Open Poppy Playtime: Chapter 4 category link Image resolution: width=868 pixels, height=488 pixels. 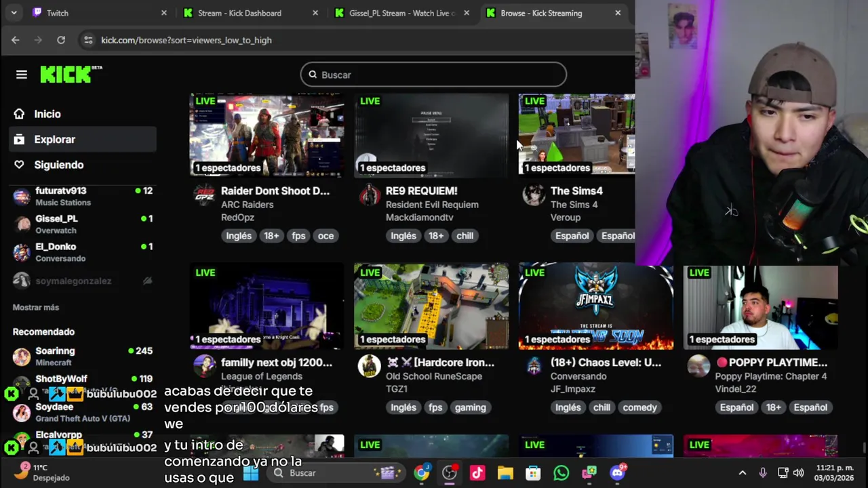(x=771, y=376)
